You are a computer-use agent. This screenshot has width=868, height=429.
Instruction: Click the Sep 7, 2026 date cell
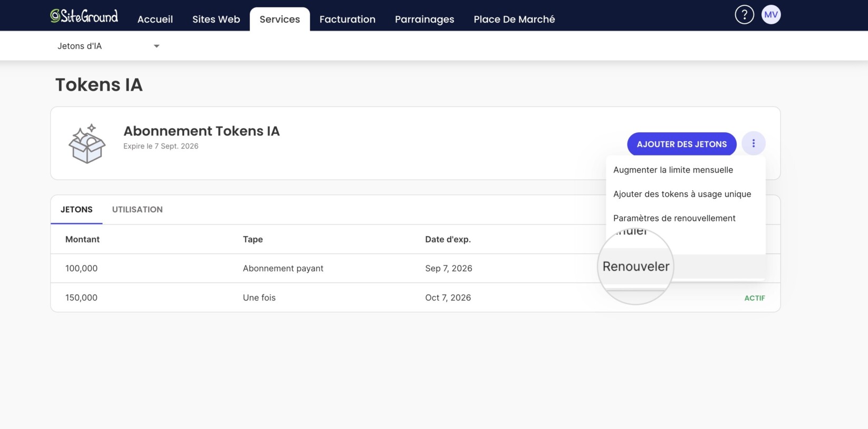449,268
